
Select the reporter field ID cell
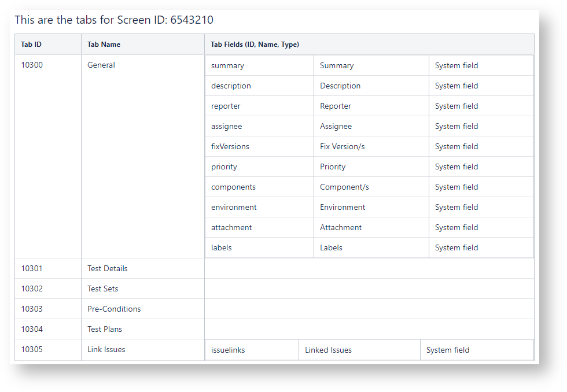(226, 106)
